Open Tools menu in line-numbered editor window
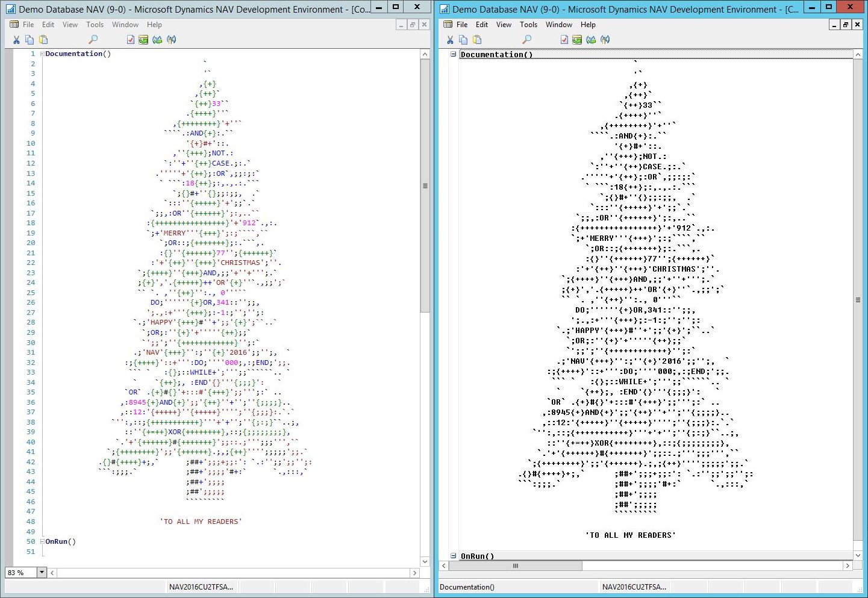Screen dimensions: 868x598 (95, 25)
